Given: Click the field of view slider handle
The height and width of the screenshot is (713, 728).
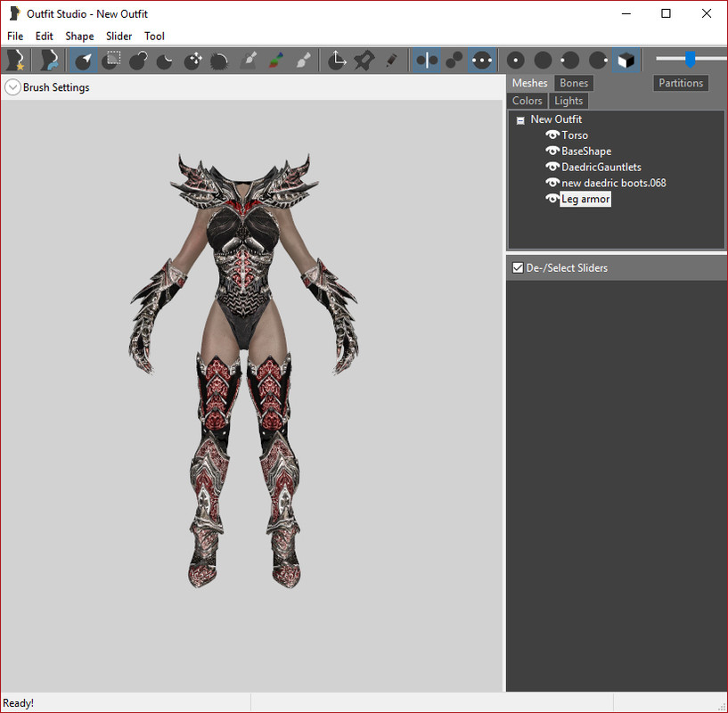Looking at the screenshot, I should [690, 59].
